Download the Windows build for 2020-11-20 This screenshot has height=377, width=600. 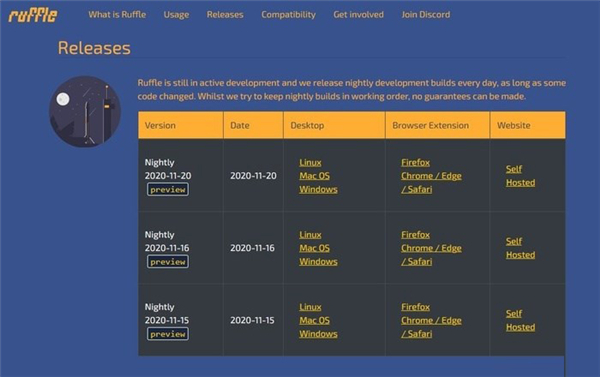click(x=318, y=189)
